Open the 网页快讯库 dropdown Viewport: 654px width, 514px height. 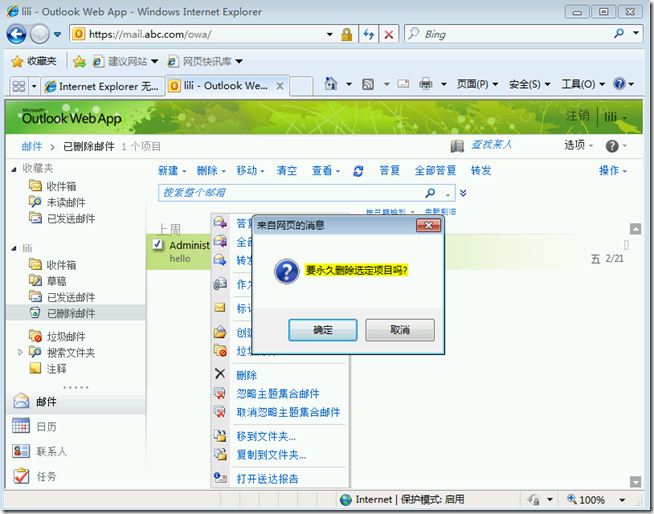point(239,61)
